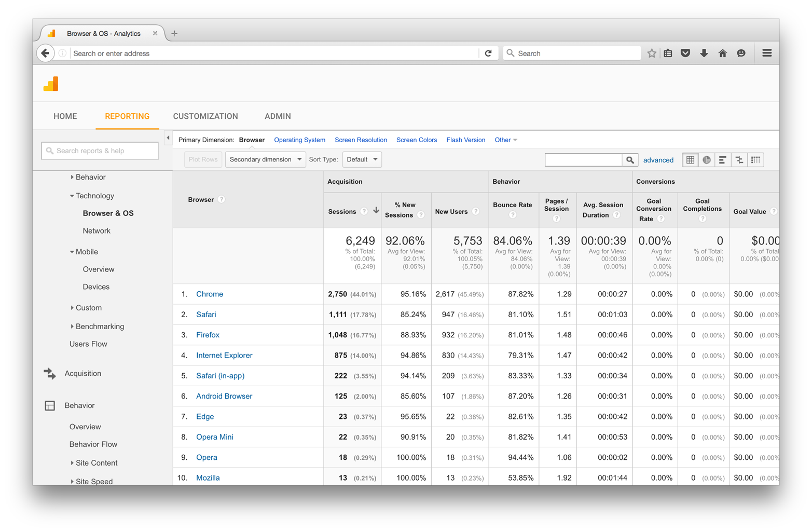Click the Search reports & help field
812x532 pixels.
click(x=100, y=151)
